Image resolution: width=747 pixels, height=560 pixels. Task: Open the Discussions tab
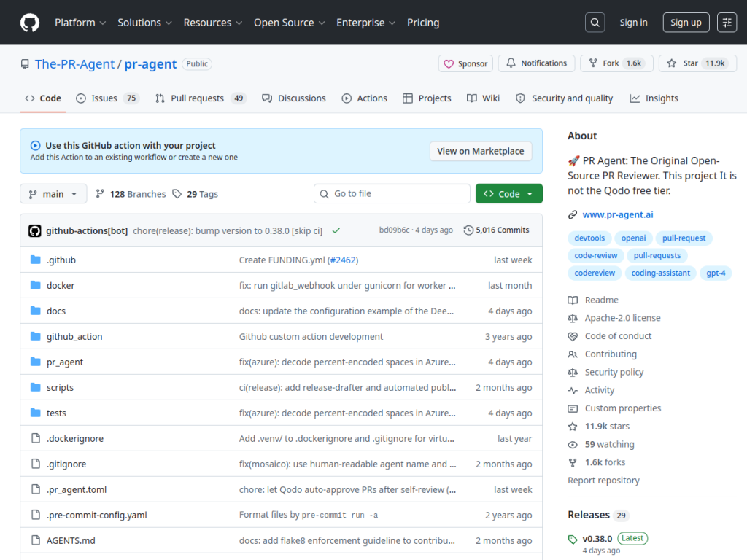click(x=294, y=98)
